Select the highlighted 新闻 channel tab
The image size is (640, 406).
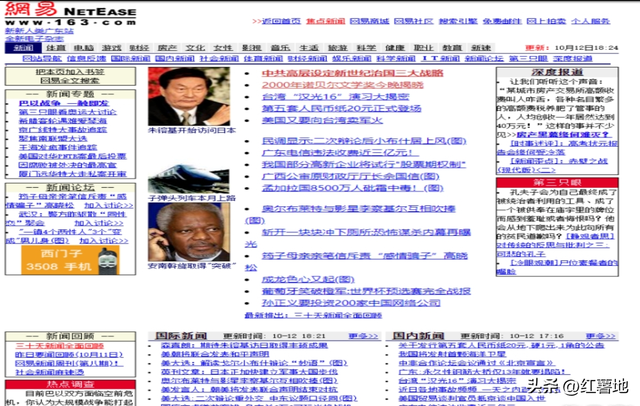(x=23, y=48)
